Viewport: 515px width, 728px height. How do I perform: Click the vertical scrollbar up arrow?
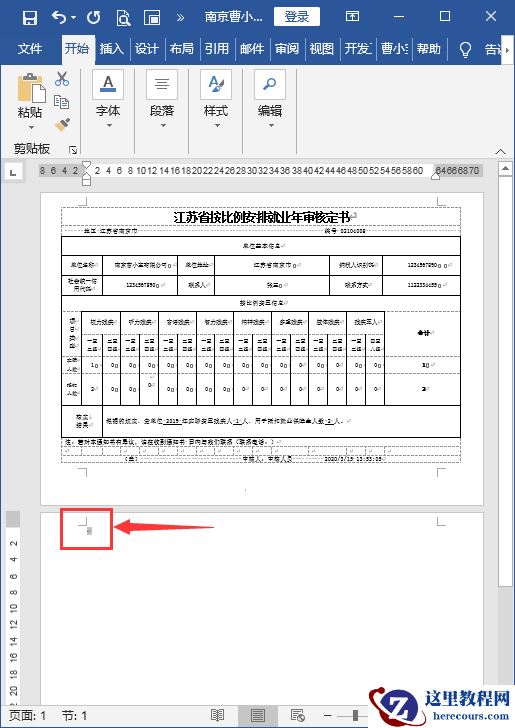(x=505, y=168)
